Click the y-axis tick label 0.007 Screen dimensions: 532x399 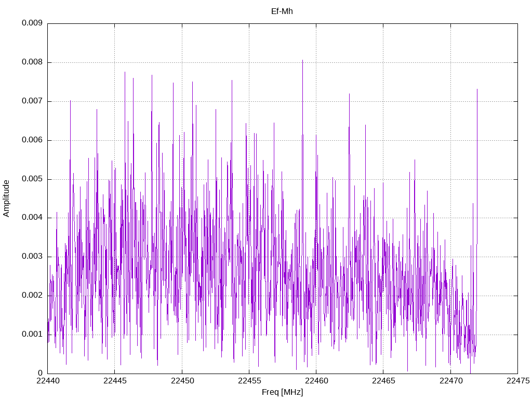32,101
